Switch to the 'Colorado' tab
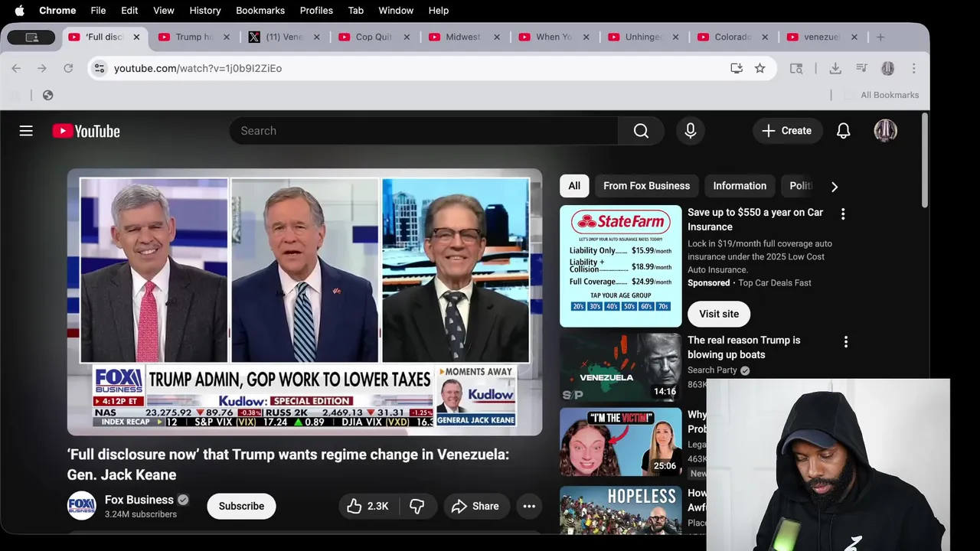The width and height of the screenshot is (980, 551). pyautogui.click(x=733, y=37)
